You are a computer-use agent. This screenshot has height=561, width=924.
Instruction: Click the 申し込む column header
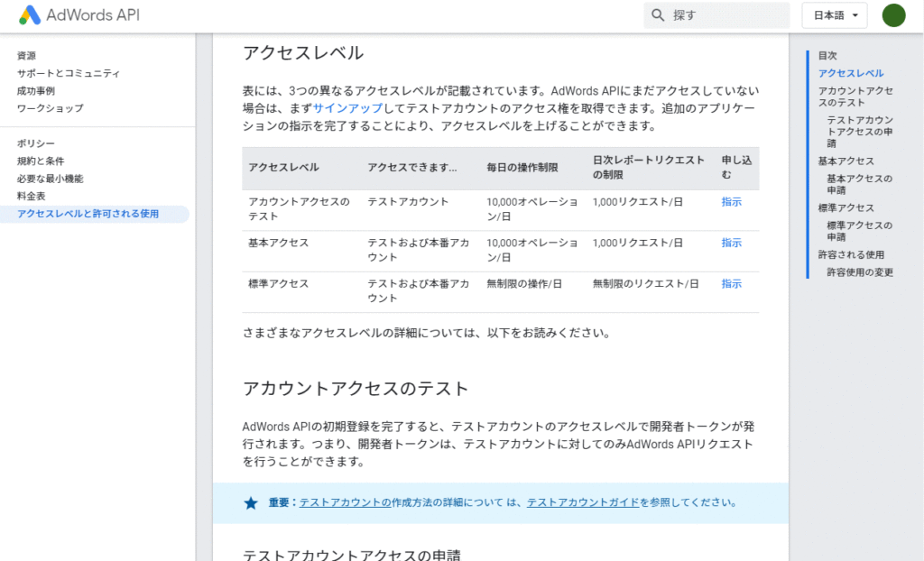point(736,168)
